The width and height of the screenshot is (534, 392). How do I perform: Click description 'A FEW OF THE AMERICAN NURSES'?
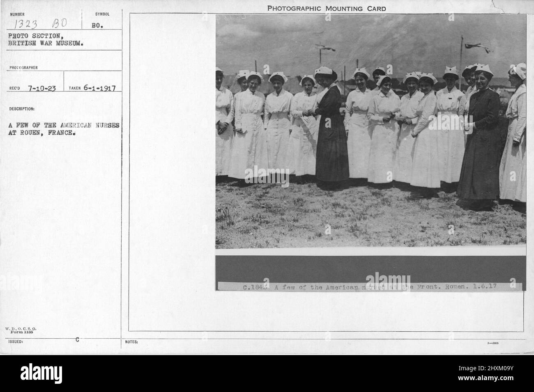pyautogui.click(x=64, y=126)
